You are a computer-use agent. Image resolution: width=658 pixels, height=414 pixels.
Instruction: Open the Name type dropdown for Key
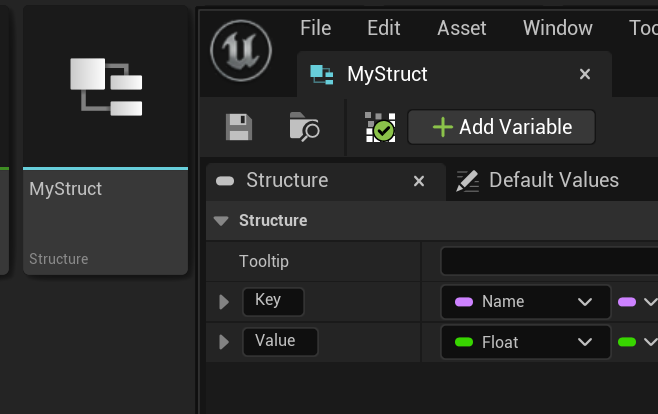525,301
